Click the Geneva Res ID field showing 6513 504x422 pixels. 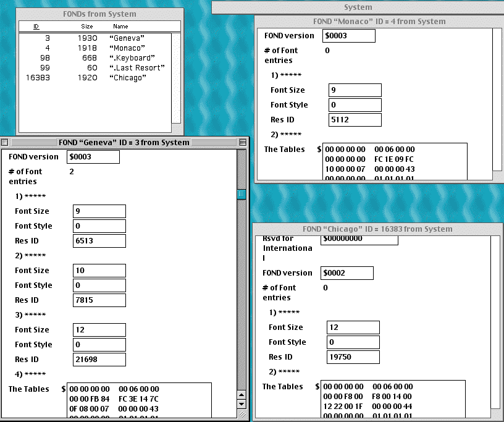[x=99, y=241]
